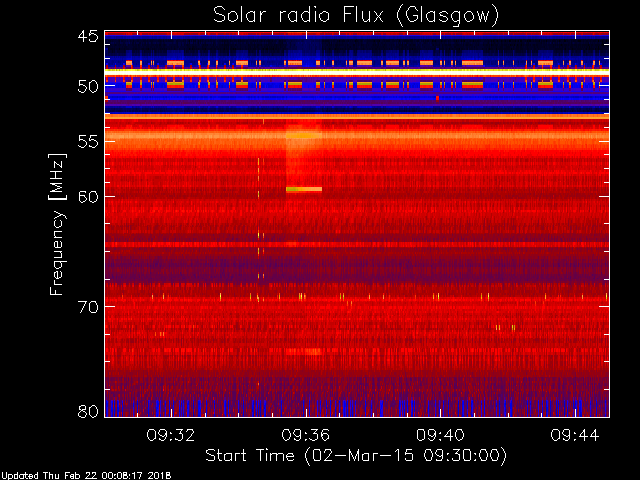This screenshot has width=640, height=480.
Task: Click the 09:44 time tick label
Action: pyautogui.click(x=575, y=435)
